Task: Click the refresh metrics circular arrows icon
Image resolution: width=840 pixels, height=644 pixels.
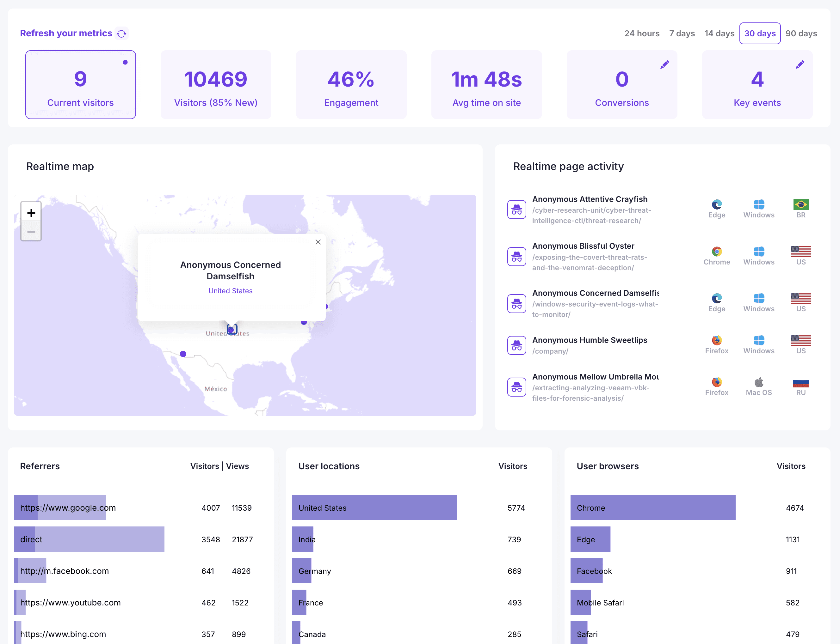Action: pyautogui.click(x=121, y=34)
